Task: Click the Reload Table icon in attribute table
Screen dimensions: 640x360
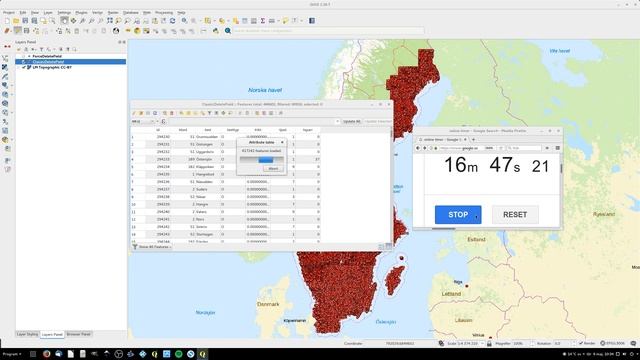Action: [x=155, y=113]
